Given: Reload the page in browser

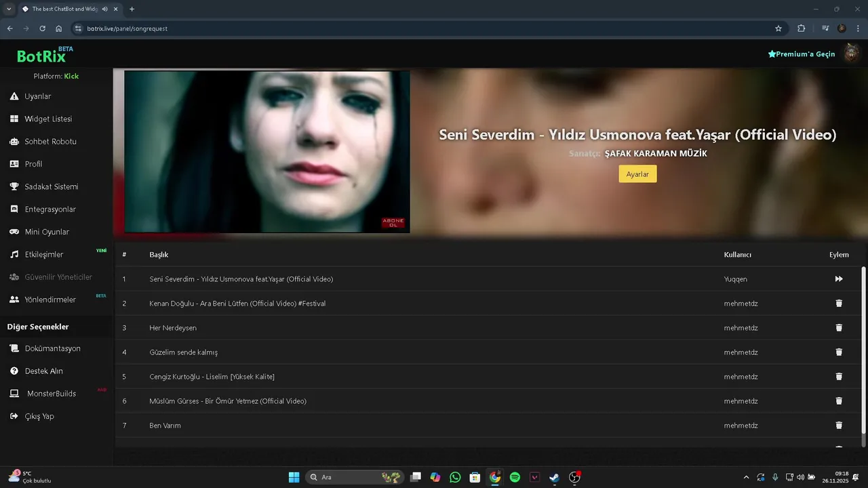Looking at the screenshot, I should click(42, 28).
